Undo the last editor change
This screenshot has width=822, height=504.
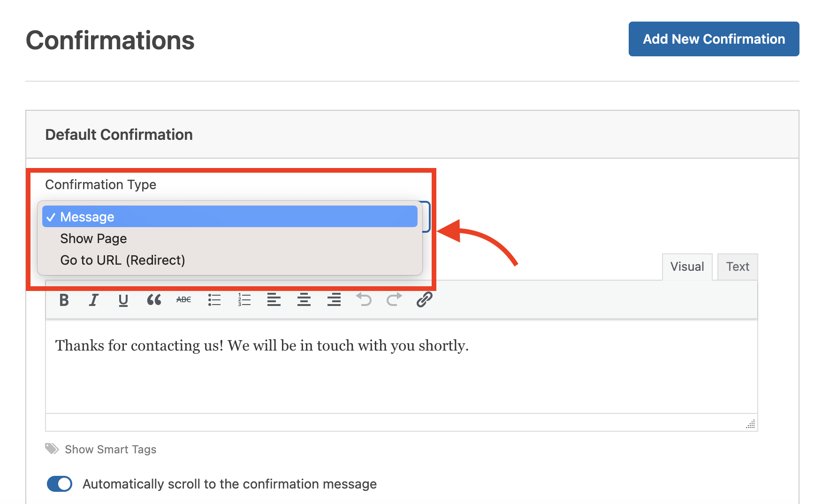point(364,299)
